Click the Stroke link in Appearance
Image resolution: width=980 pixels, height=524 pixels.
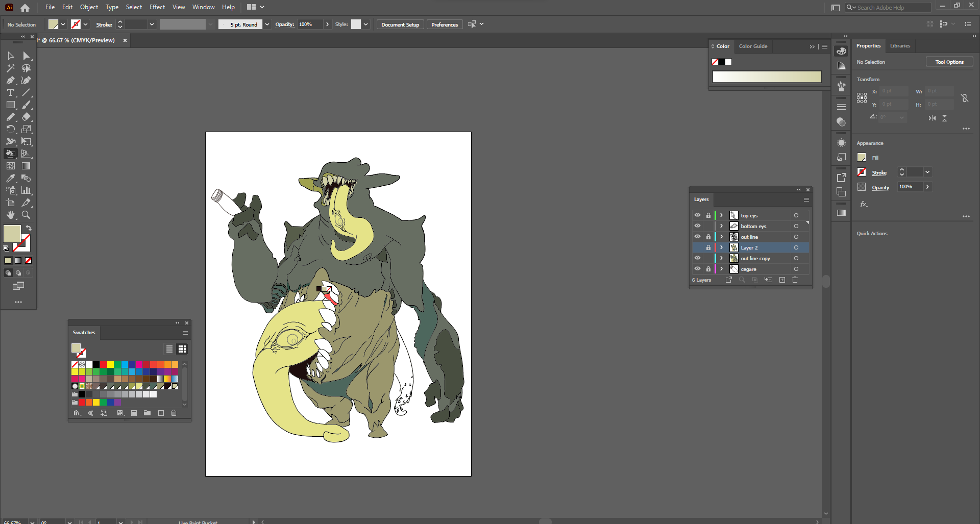point(879,172)
